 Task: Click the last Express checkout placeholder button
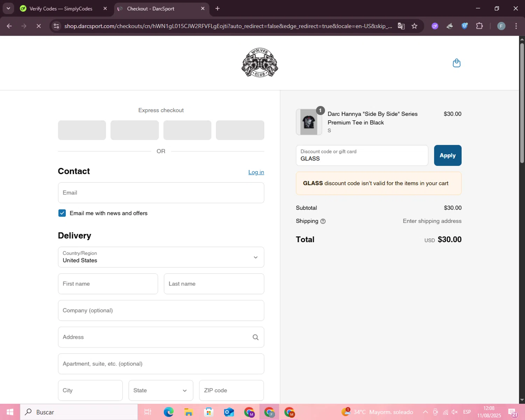click(240, 130)
